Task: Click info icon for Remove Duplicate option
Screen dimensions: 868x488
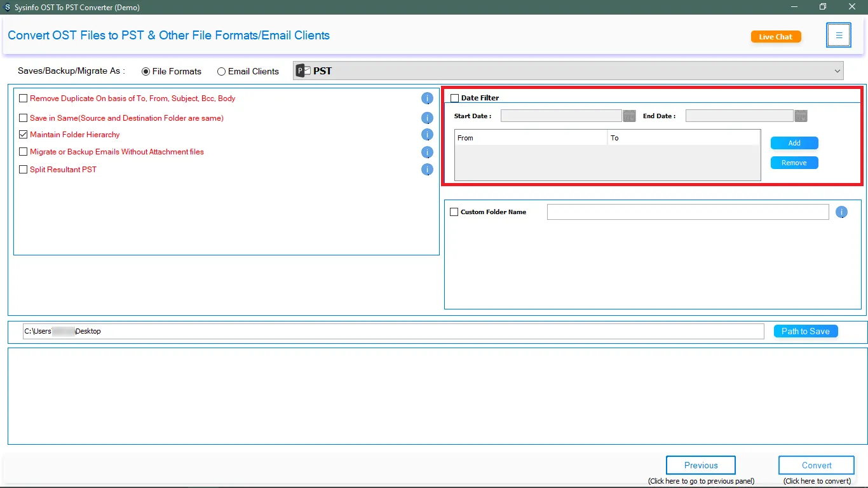Action: (427, 98)
